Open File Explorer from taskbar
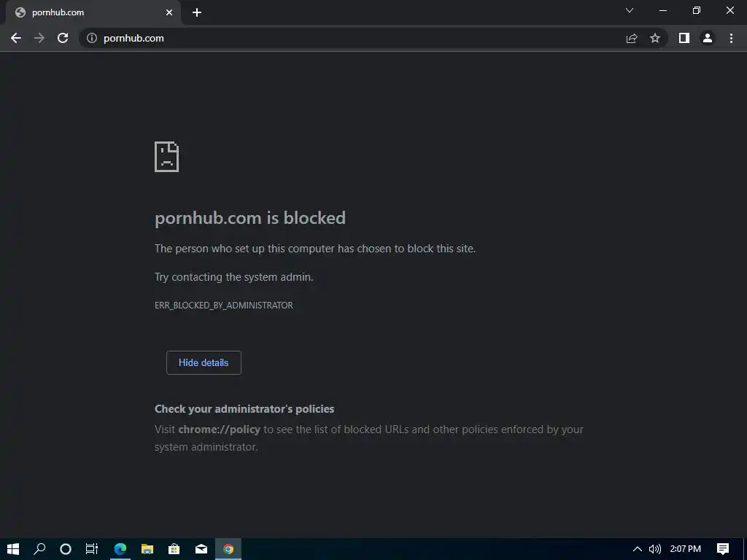This screenshot has width=747, height=560. point(147,549)
